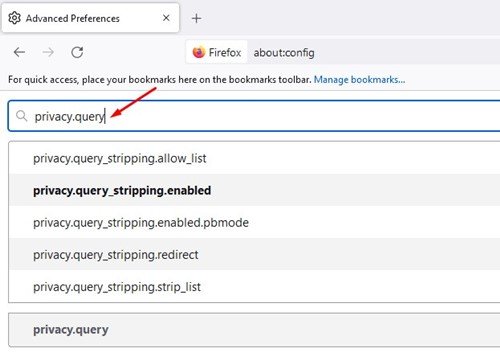The width and height of the screenshot is (500, 360).
Task: Click the bookmarks toolbar hint text
Action: (x=160, y=80)
